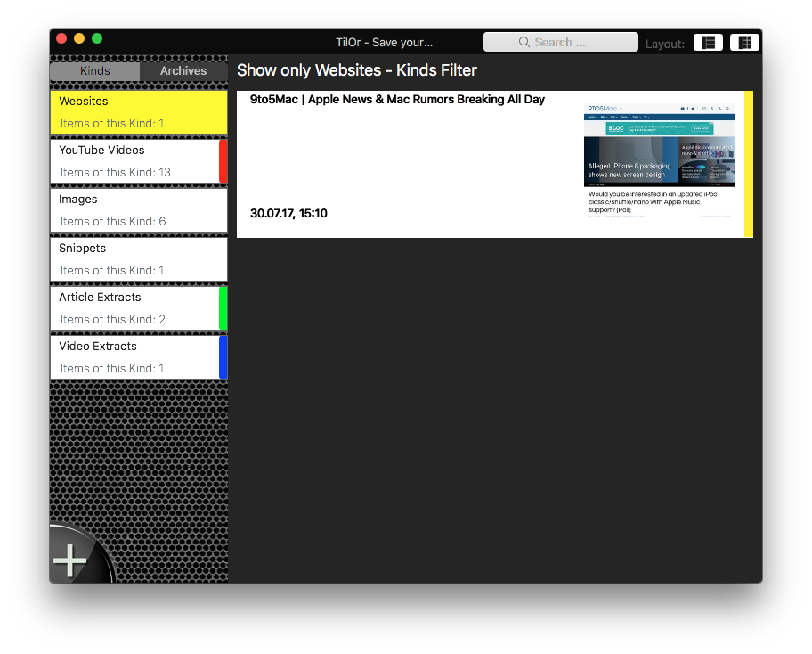Select the Websites kind filter

(x=139, y=112)
